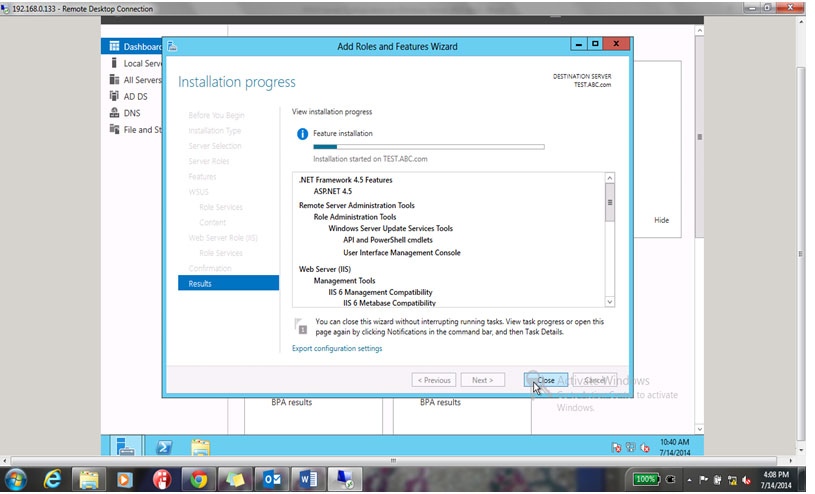The width and height of the screenshot is (815, 494).
Task: Click the Previous button
Action: (434, 380)
